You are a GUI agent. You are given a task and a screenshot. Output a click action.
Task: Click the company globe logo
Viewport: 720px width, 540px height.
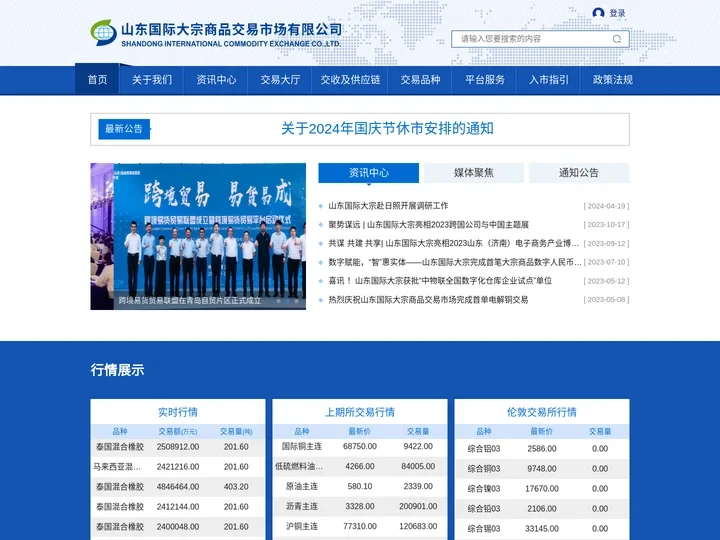pos(103,33)
